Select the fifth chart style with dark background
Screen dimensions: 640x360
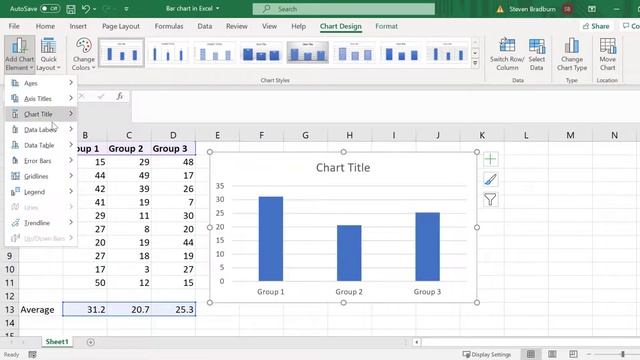(307, 53)
